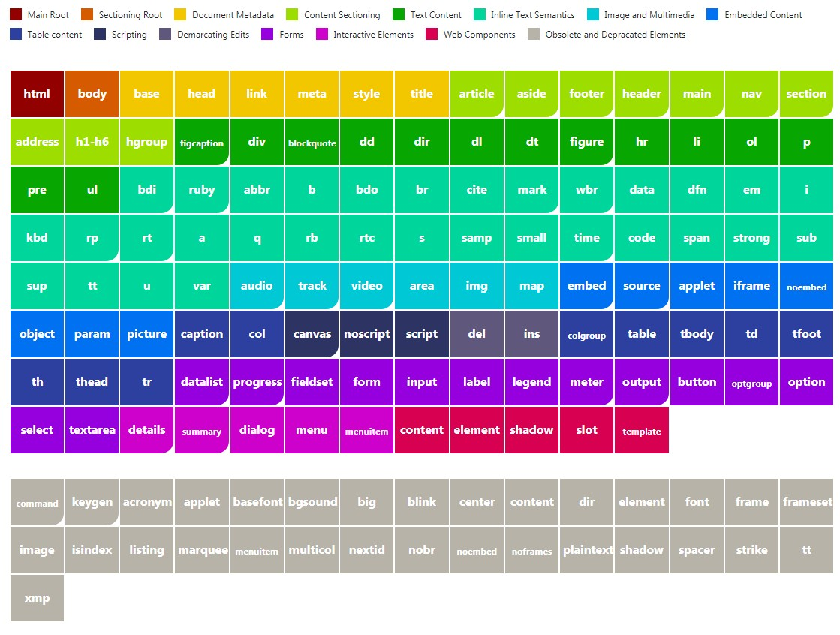Open the optgroup form tile

click(751, 382)
